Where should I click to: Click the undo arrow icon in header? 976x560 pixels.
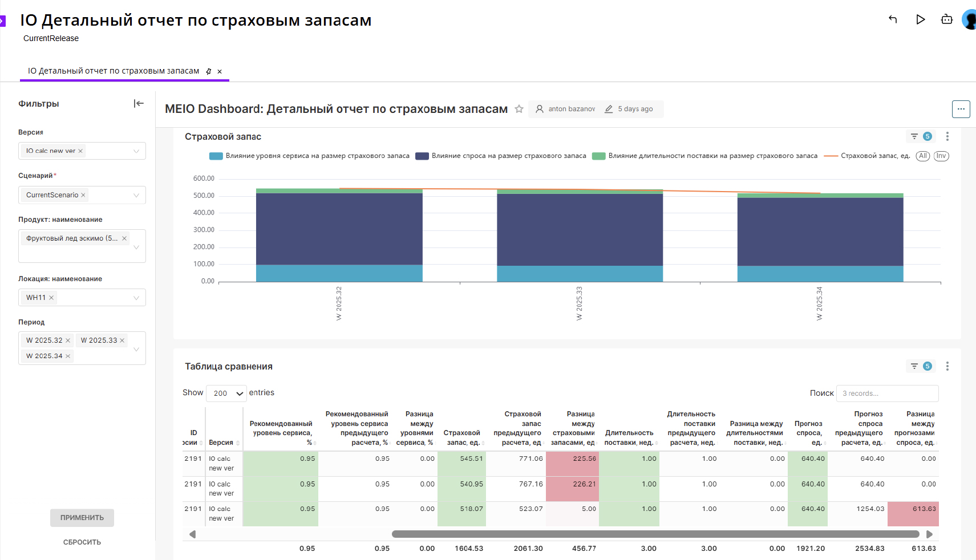pyautogui.click(x=893, y=19)
